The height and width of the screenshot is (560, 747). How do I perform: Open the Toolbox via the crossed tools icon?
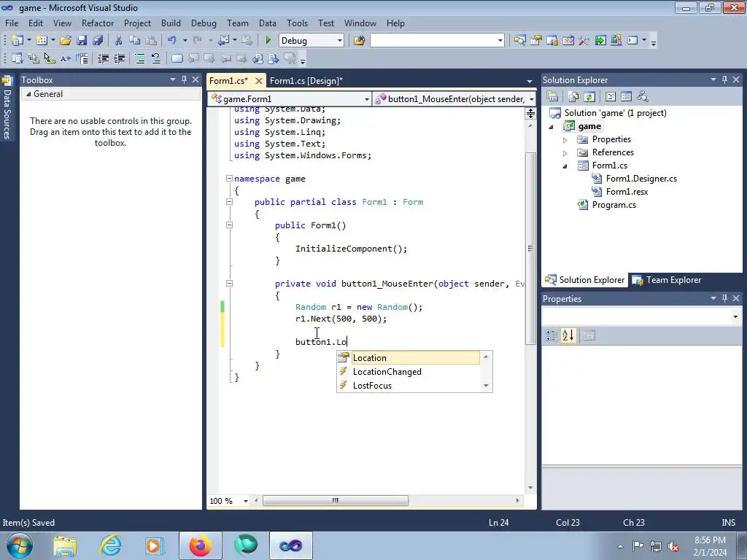tap(584, 41)
